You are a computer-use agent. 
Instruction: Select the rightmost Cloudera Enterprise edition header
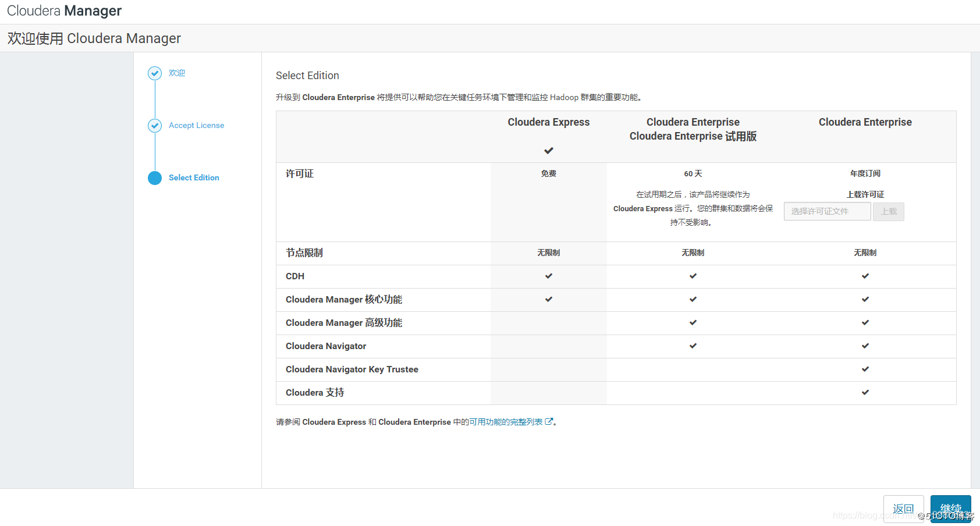pyautogui.click(x=865, y=122)
